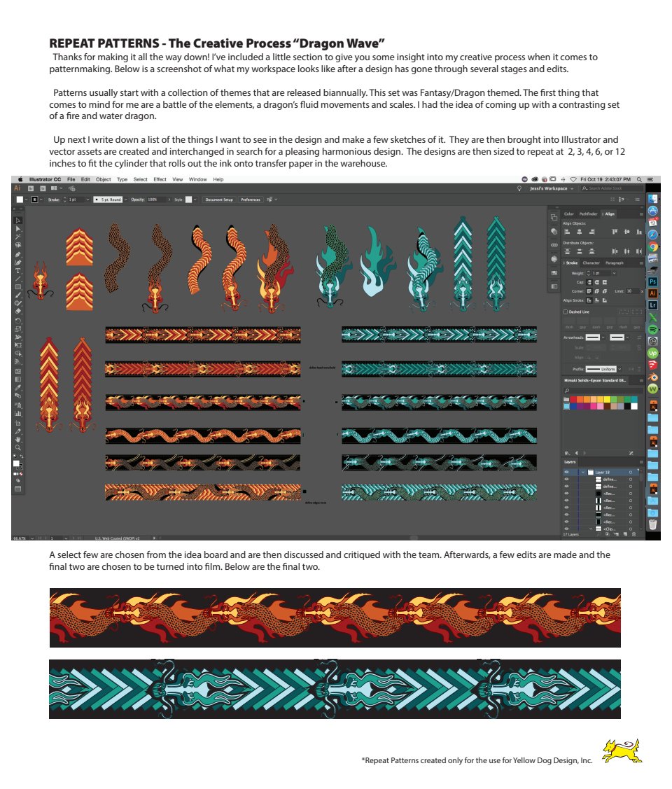
Task: Select the Type tool in toolbar
Action: coord(18,270)
